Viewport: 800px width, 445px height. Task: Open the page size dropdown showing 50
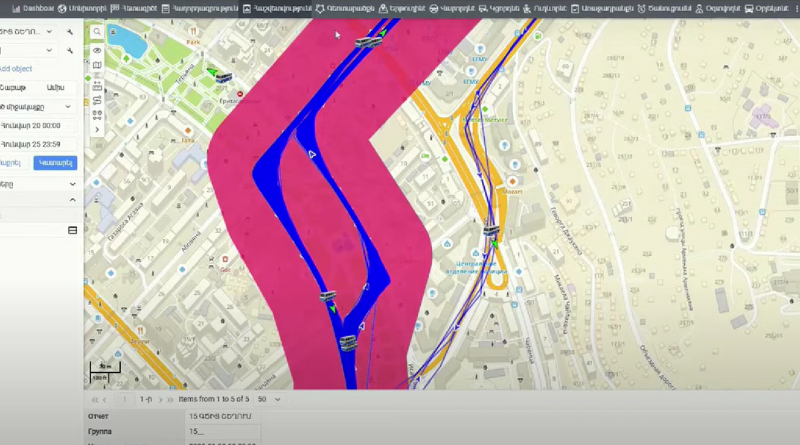269,399
